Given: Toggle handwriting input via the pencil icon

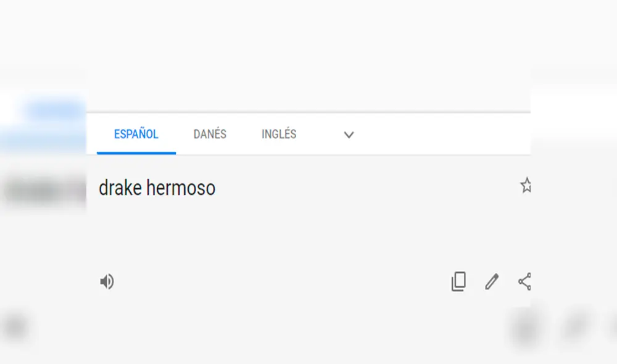Looking at the screenshot, I should coord(491,282).
